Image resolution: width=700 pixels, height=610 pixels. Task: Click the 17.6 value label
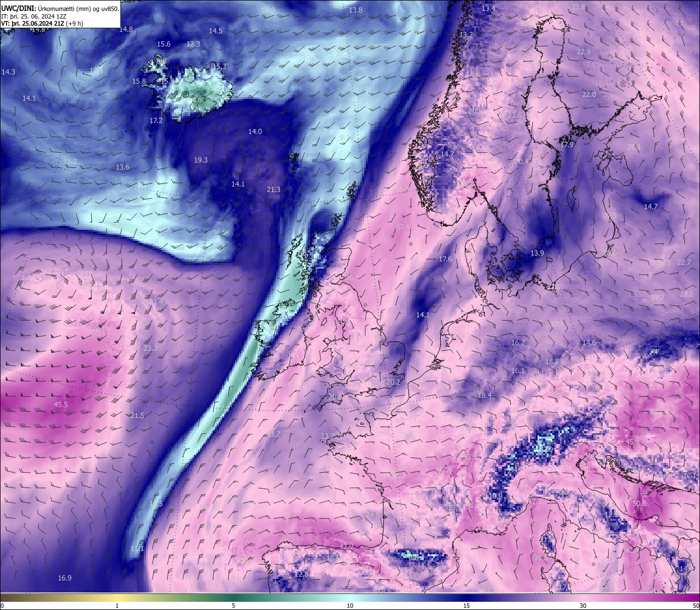[445, 259]
